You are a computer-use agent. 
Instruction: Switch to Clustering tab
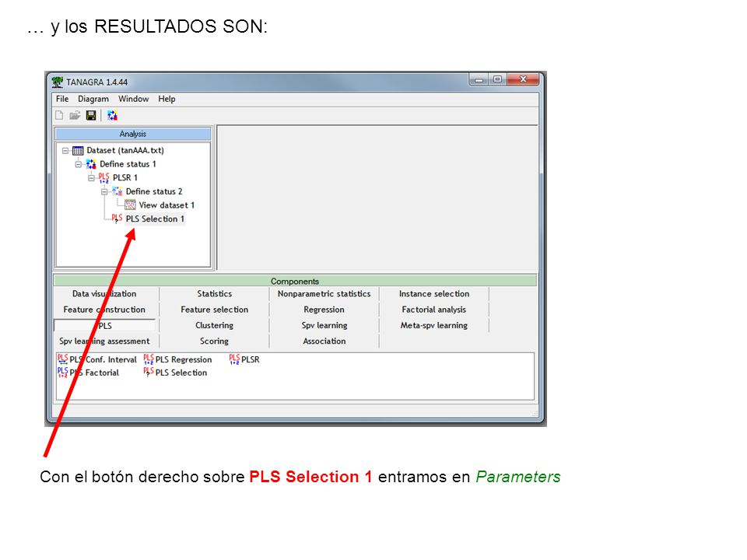pyautogui.click(x=215, y=325)
